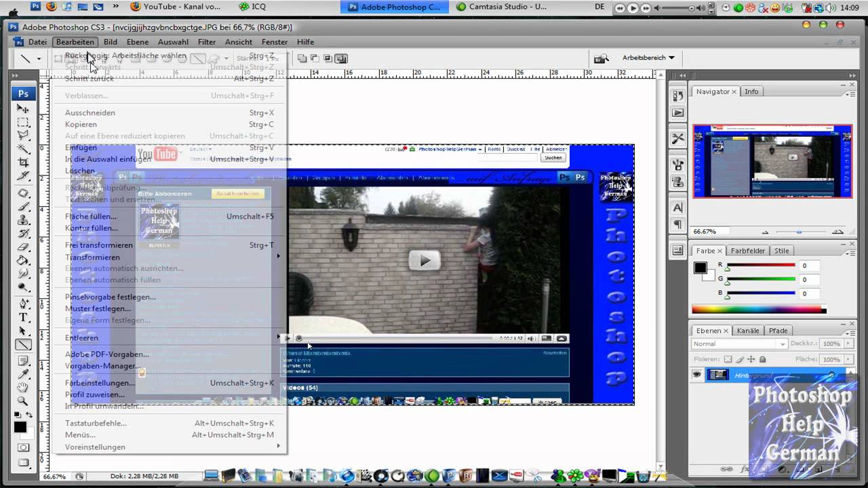Select the Smudge tool

point(23,274)
